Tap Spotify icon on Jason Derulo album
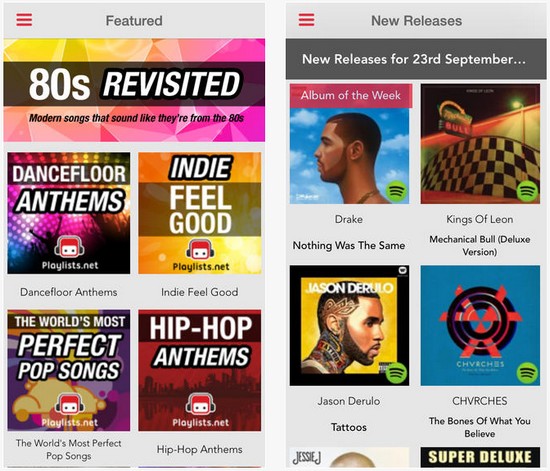The width and height of the screenshot is (550, 471). pos(397,373)
